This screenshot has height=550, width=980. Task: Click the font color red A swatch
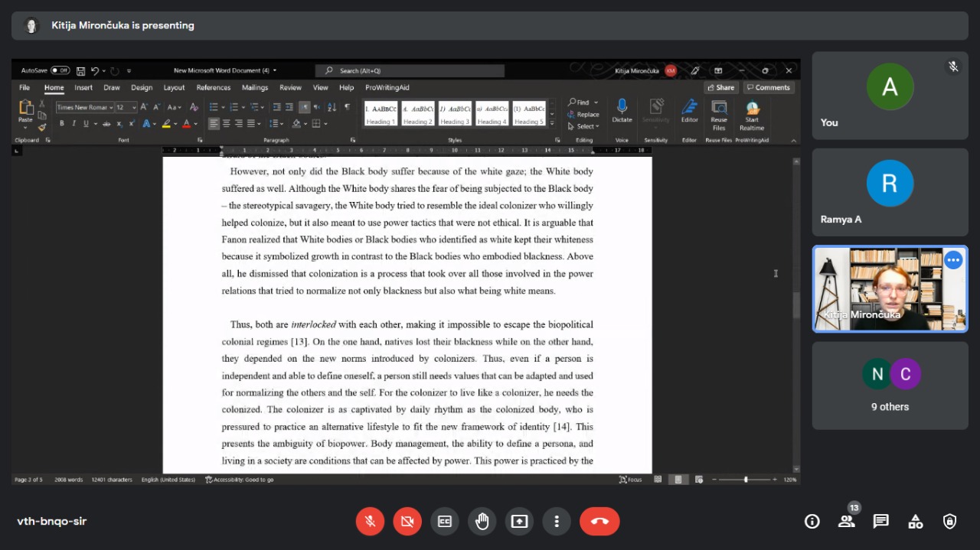pos(186,123)
